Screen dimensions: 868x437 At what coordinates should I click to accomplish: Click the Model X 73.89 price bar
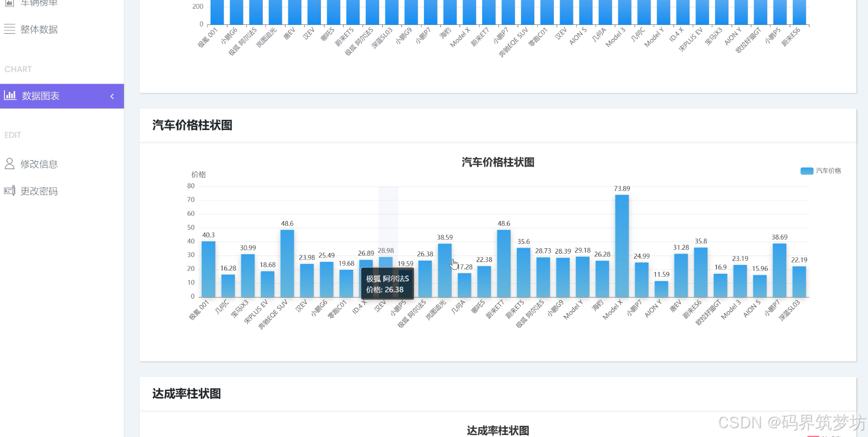point(622,246)
